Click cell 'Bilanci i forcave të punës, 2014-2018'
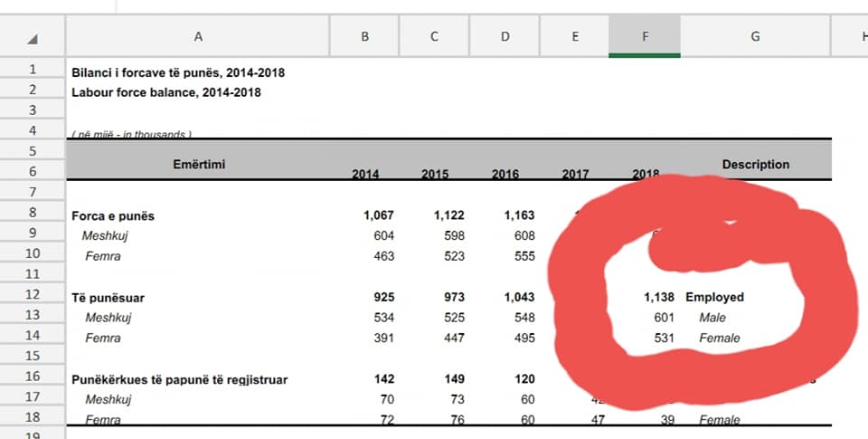The width and height of the screenshot is (868, 439). click(x=178, y=72)
